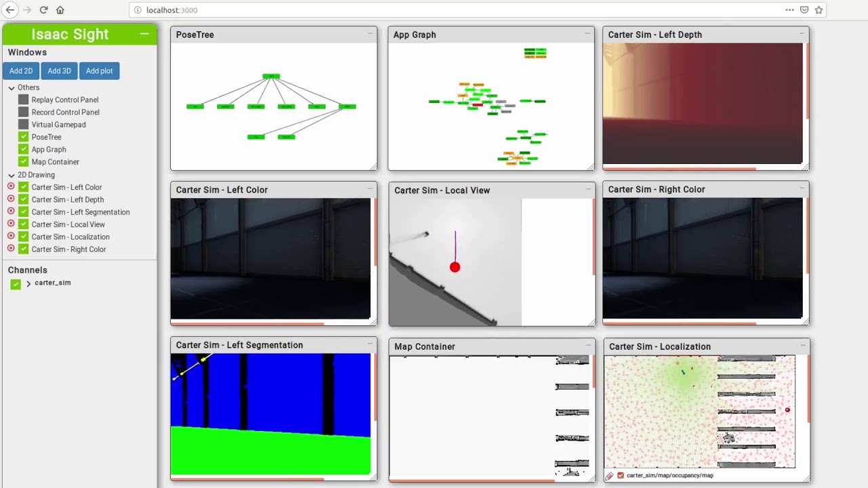Click the pencil edit icon in Localization window
The width and height of the screenshot is (868, 488).
point(610,476)
